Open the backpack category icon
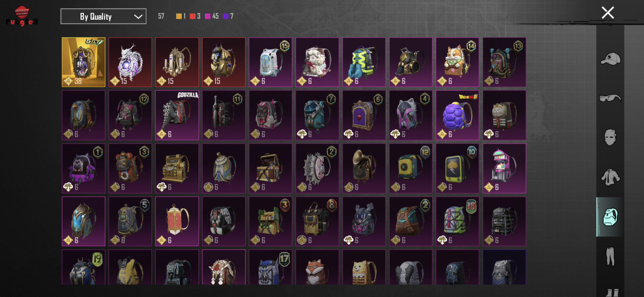The height and width of the screenshot is (297, 644). [x=610, y=217]
